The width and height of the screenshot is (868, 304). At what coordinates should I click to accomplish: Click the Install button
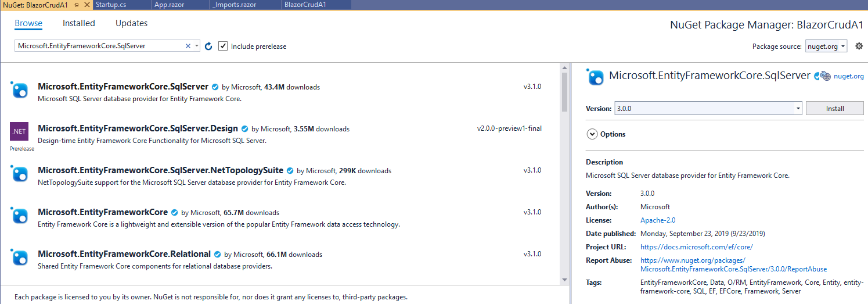point(835,109)
